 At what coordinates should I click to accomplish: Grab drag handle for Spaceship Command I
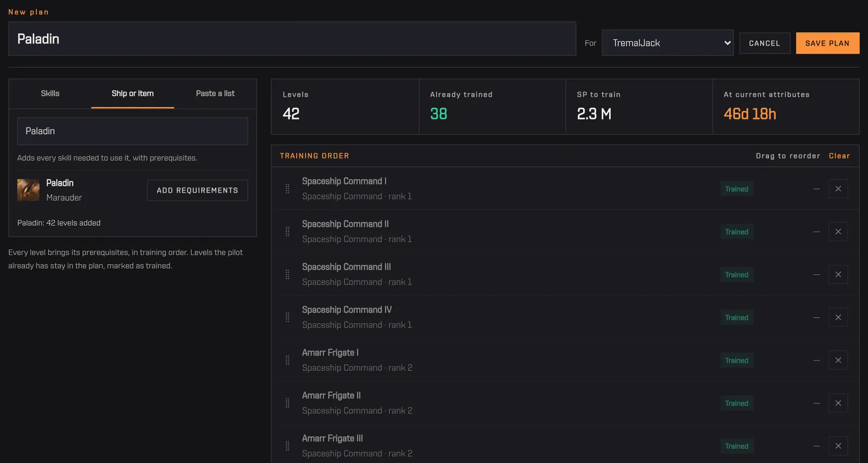coord(288,189)
